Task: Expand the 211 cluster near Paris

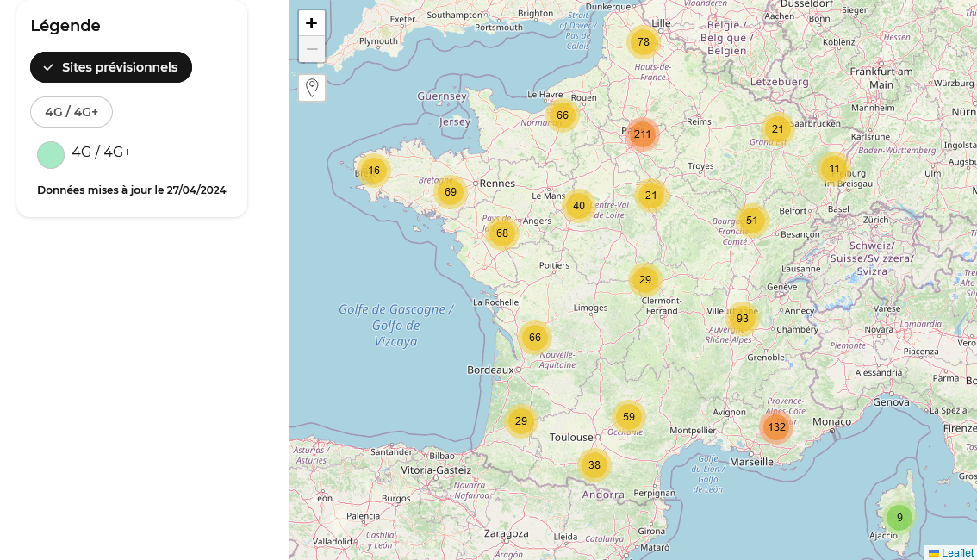Action: coord(643,134)
